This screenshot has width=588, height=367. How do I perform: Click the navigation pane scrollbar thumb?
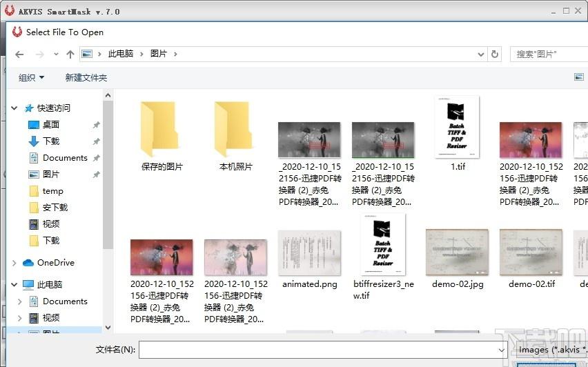pyautogui.click(x=108, y=175)
